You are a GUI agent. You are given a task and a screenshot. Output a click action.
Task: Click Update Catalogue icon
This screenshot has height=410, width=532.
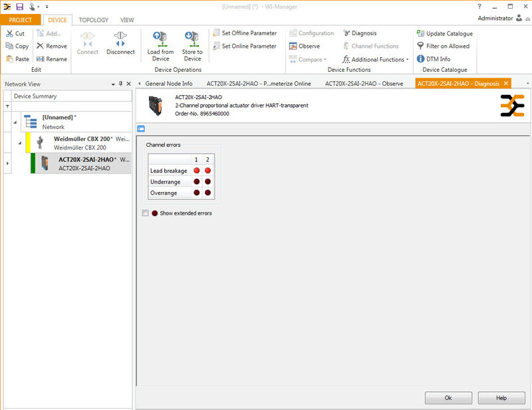(x=420, y=33)
